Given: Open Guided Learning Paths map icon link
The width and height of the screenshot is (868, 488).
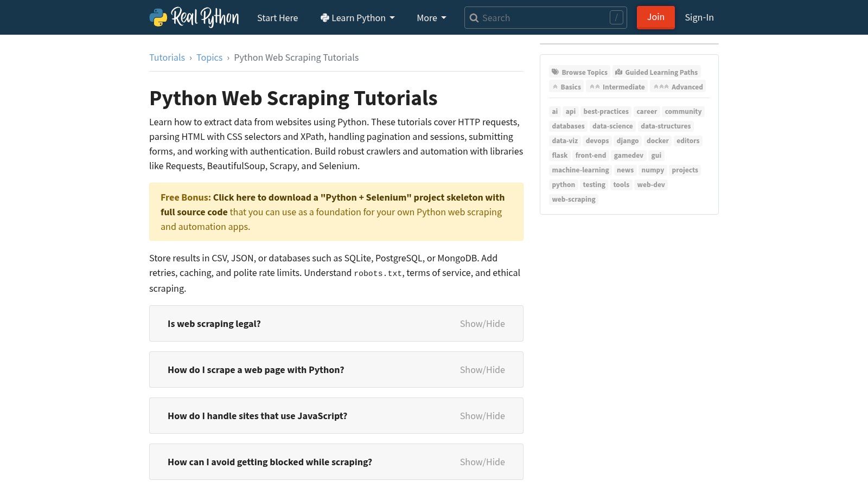Looking at the screenshot, I should point(656,72).
